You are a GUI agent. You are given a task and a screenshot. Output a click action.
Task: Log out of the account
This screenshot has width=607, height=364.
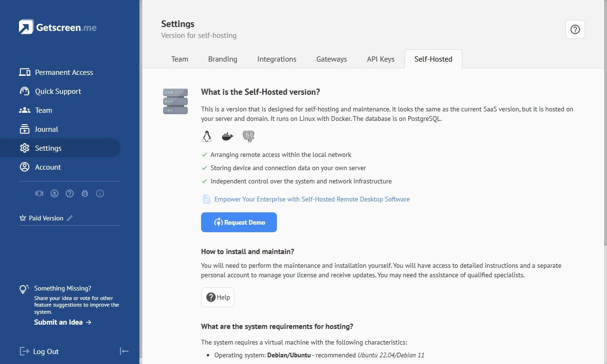(x=39, y=351)
